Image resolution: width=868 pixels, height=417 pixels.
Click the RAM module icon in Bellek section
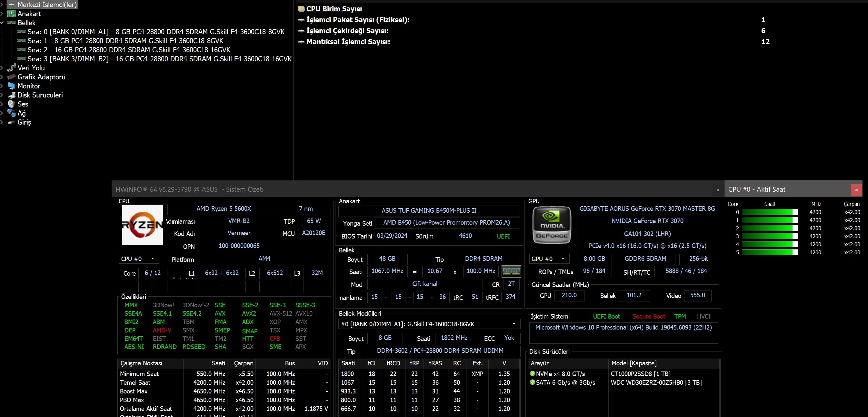[x=511, y=271]
